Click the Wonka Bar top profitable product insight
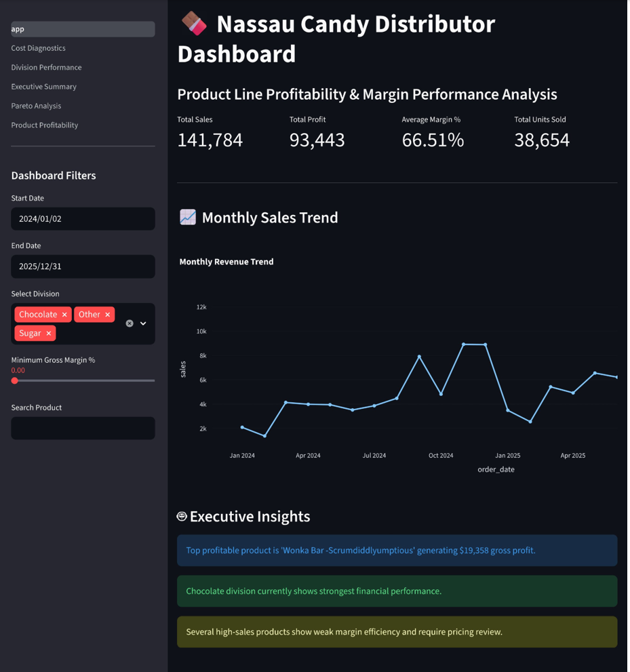Screen dimensions: 630x672 point(397,551)
